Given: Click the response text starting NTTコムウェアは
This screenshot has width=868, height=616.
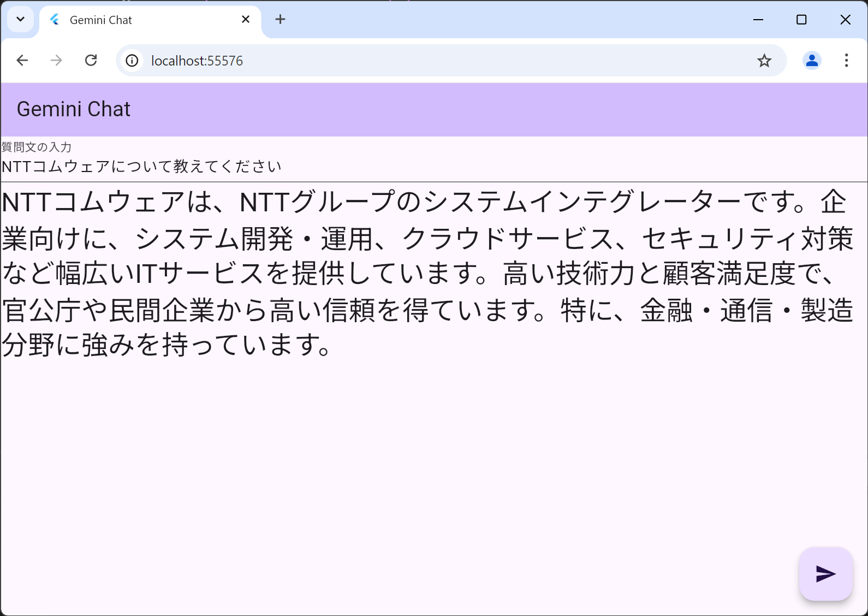Looking at the screenshot, I should [x=427, y=274].
